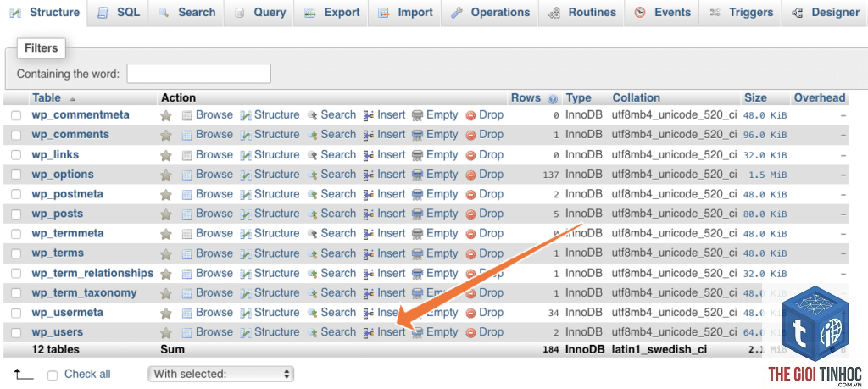Check the wp_usermeta table checkbox
This screenshot has height=389, width=868.
point(17,314)
